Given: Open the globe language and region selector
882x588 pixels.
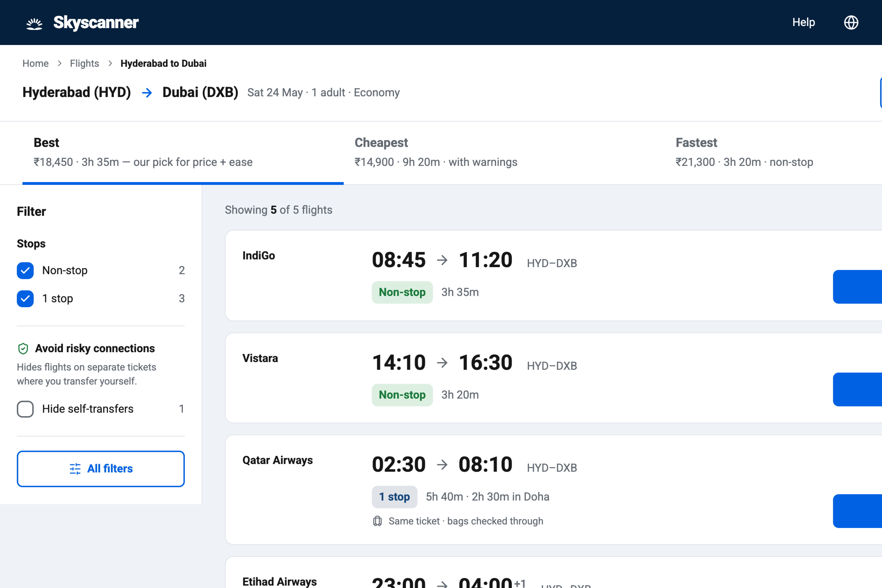Looking at the screenshot, I should pyautogui.click(x=851, y=22).
